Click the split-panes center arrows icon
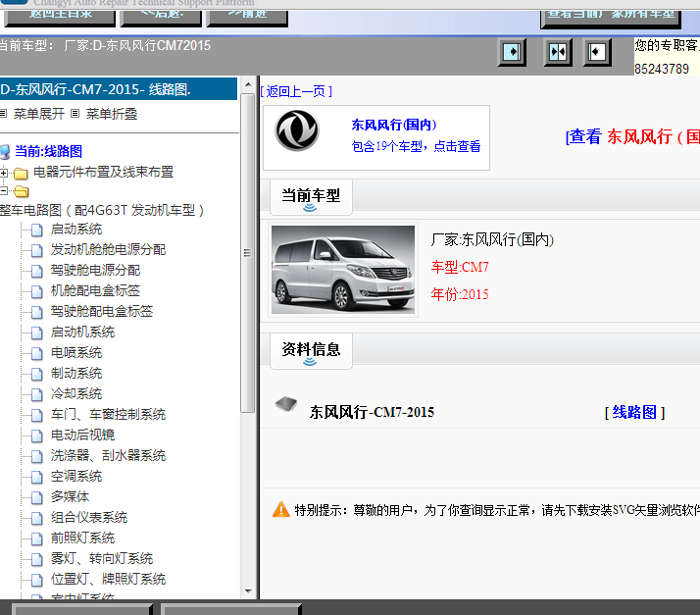 click(558, 52)
